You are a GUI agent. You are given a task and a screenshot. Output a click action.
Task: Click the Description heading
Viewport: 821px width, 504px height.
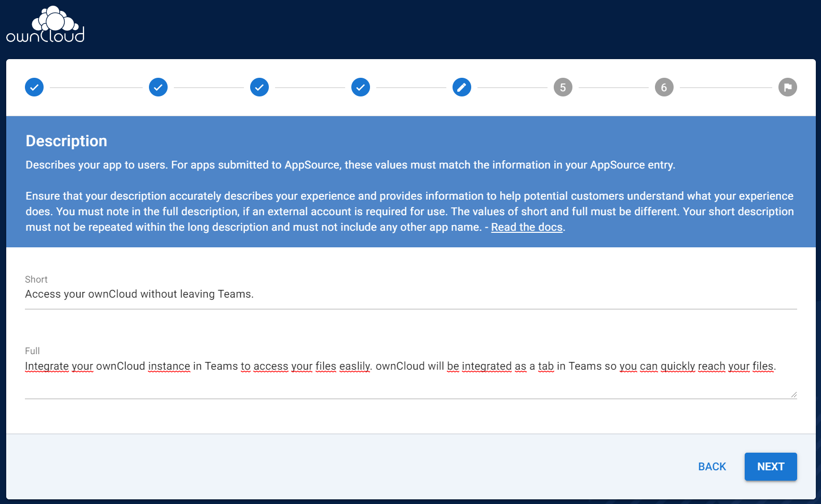pyautogui.click(x=66, y=141)
